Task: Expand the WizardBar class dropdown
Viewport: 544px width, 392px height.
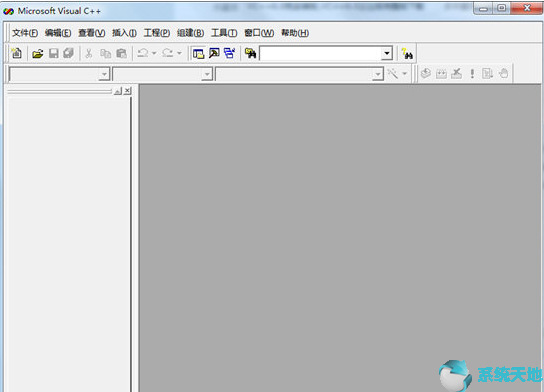Action: [104, 74]
